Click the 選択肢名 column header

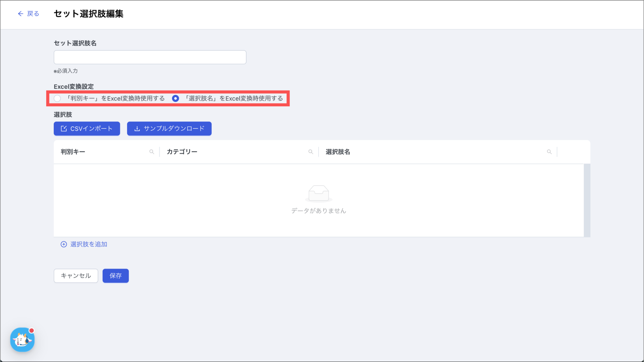(338, 152)
